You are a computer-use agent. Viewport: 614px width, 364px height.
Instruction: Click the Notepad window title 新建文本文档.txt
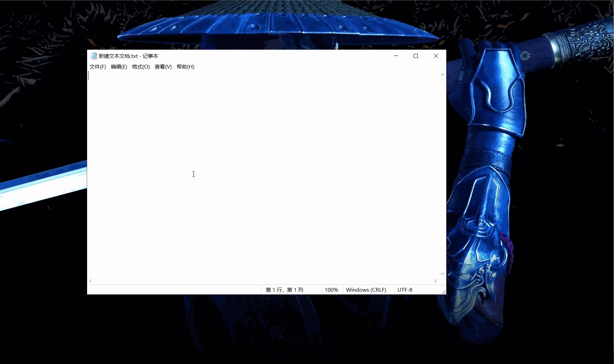click(x=128, y=56)
